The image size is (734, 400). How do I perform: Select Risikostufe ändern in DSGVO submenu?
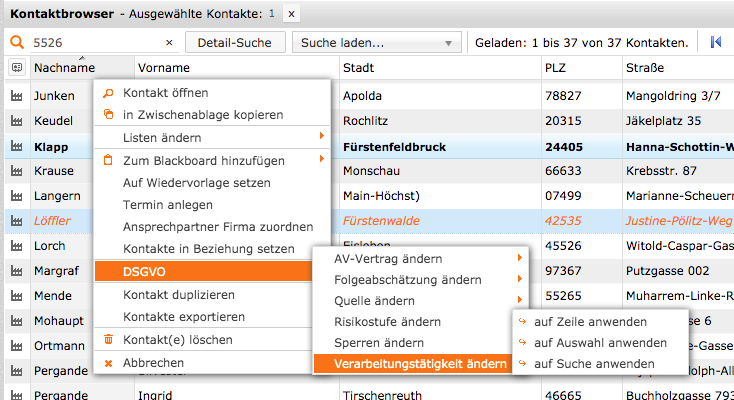pos(388,322)
